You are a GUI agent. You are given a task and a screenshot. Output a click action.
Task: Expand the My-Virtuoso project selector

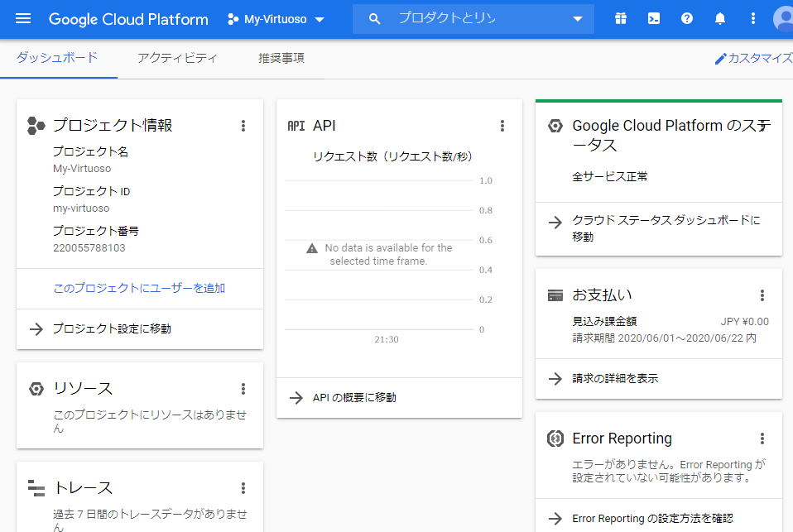point(276,19)
